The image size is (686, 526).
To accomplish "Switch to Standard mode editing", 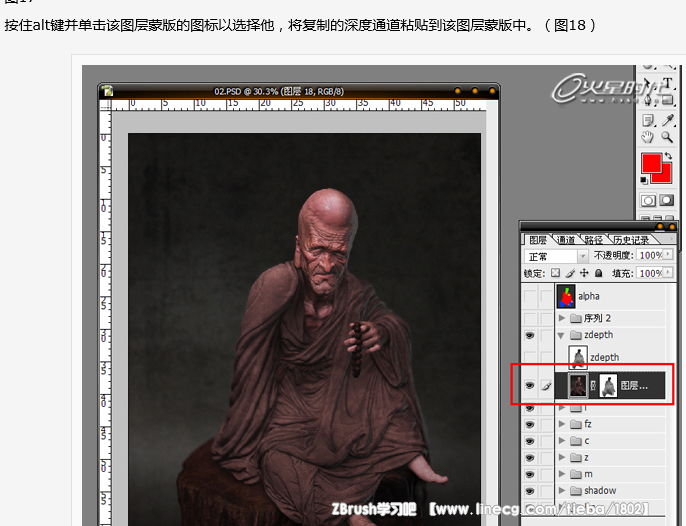I will [648, 200].
